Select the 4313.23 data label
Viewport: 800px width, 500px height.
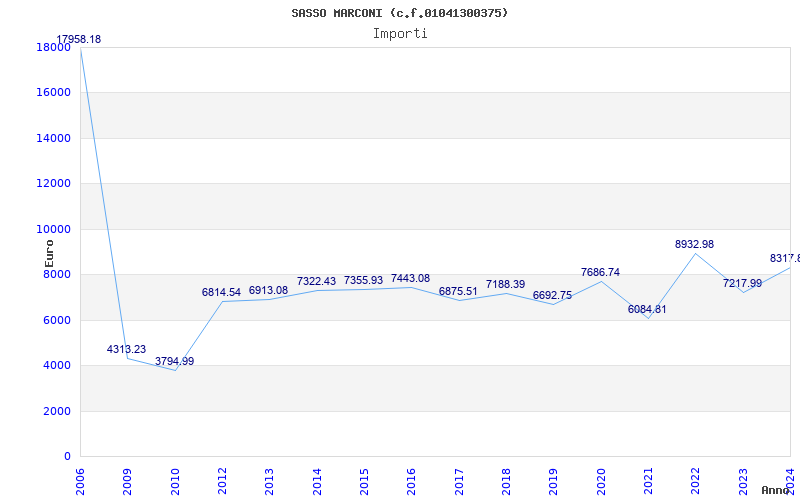pos(126,349)
